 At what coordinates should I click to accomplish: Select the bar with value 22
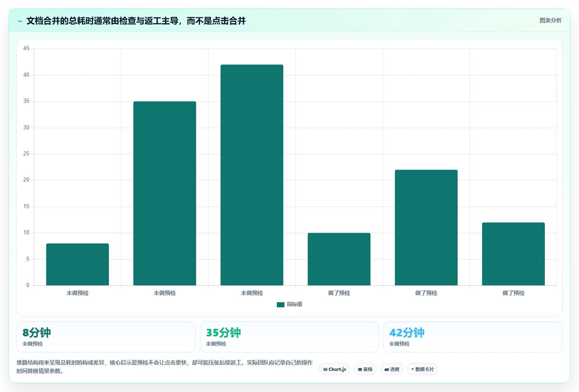426,228
